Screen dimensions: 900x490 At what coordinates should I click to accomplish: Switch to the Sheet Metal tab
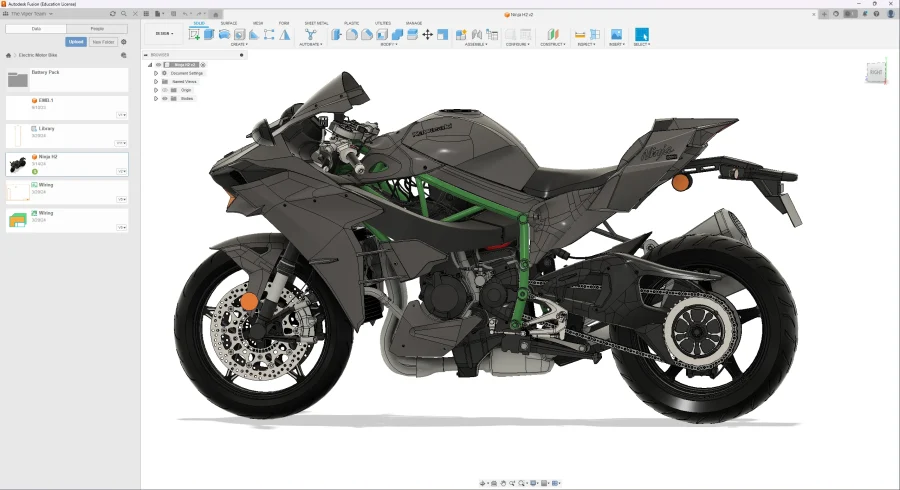pos(316,23)
